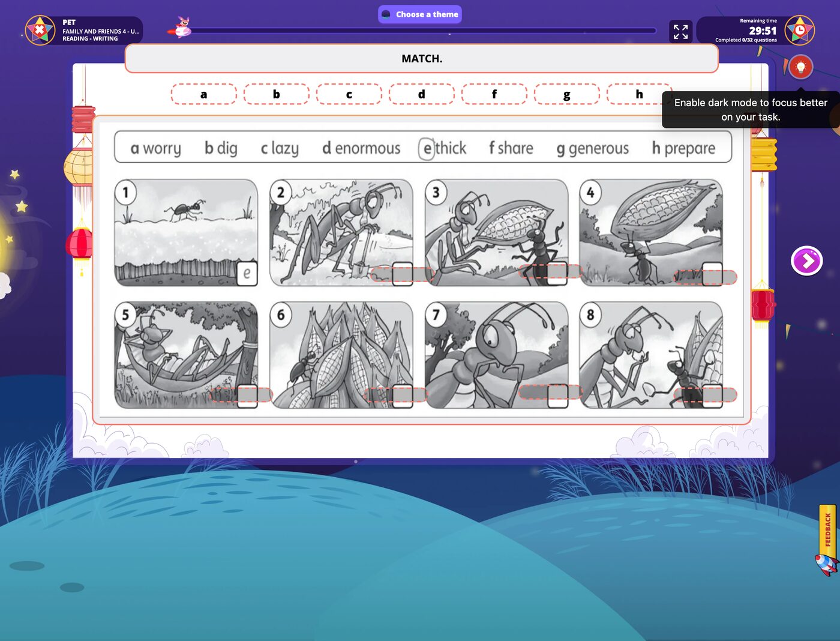Choose the letter chip g
Image resolution: width=840 pixels, height=641 pixels.
pos(567,94)
